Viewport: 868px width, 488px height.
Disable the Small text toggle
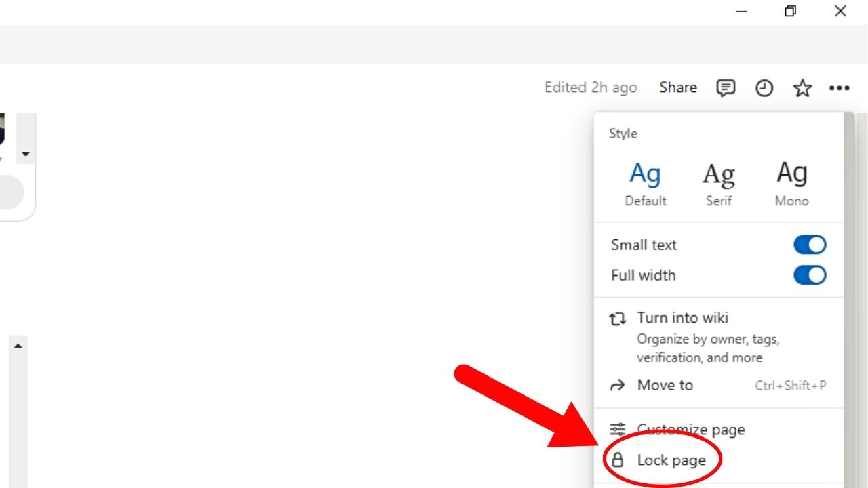(x=810, y=244)
